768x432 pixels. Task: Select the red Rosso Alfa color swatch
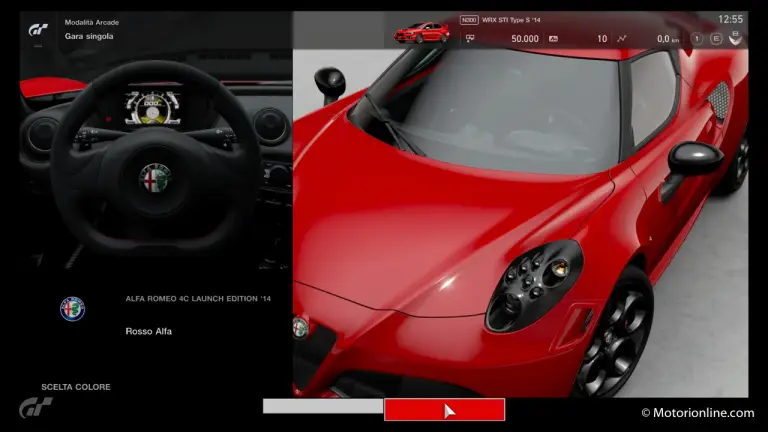(x=444, y=409)
